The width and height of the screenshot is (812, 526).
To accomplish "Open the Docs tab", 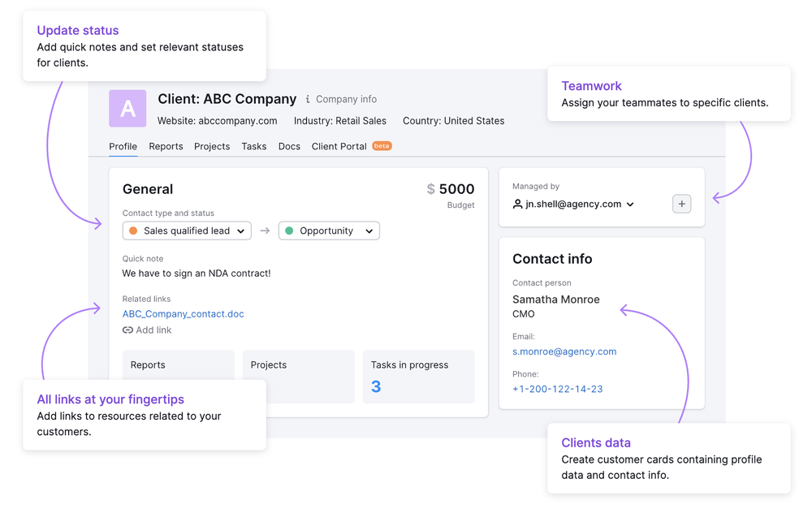I will click(289, 146).
